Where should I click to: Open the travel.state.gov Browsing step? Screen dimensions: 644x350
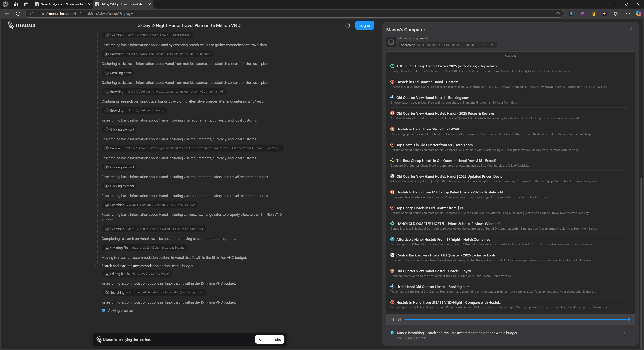pos(193,148)
